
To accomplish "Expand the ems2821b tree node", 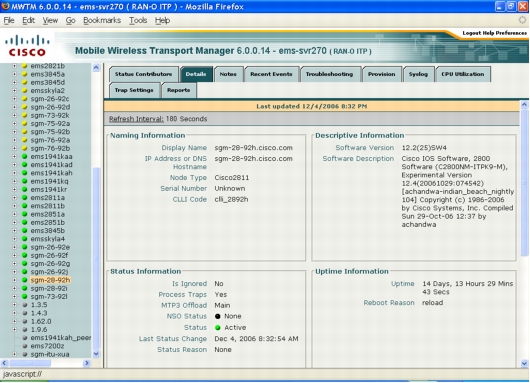I will tap(14, 66).
